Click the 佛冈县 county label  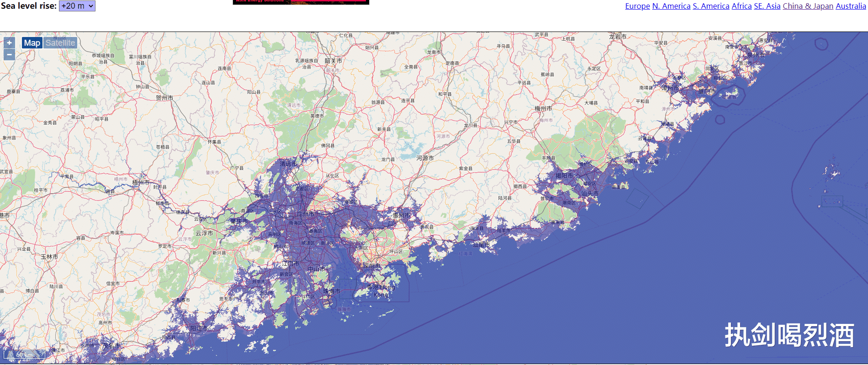pos(328,146)
